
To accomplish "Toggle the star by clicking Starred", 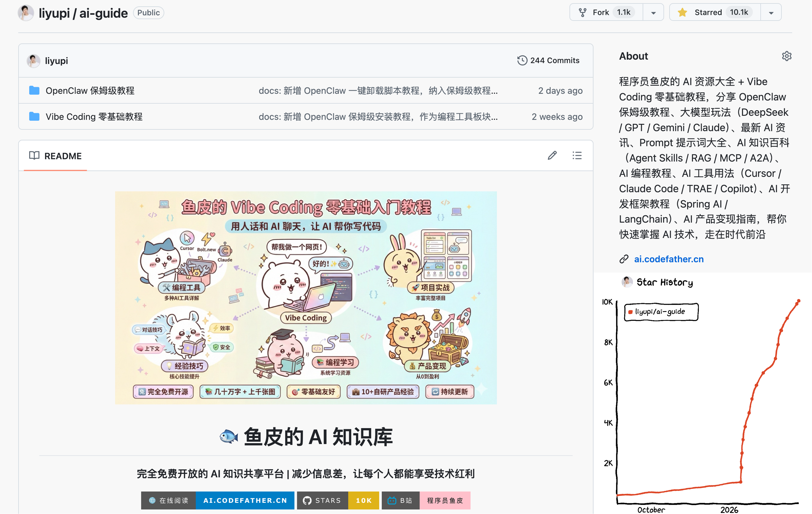I will click(708, 12).
